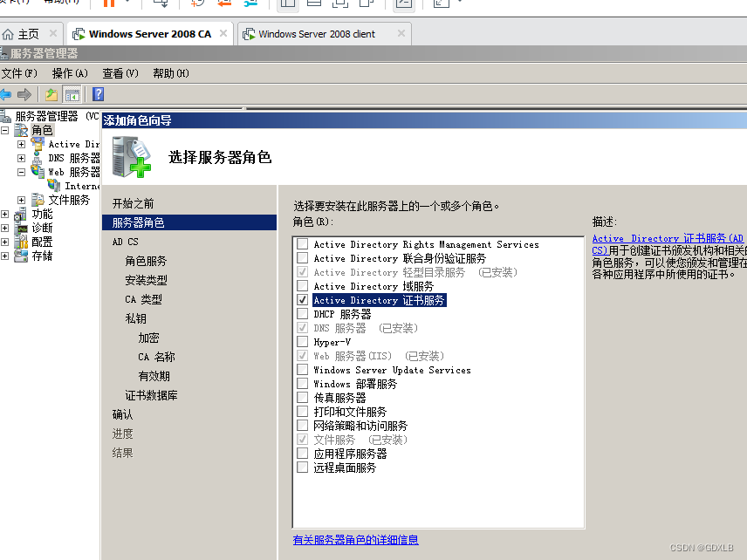Go to 开始之前 wizard step
Screen dimensions: 747x560
(x=133, y=204)
